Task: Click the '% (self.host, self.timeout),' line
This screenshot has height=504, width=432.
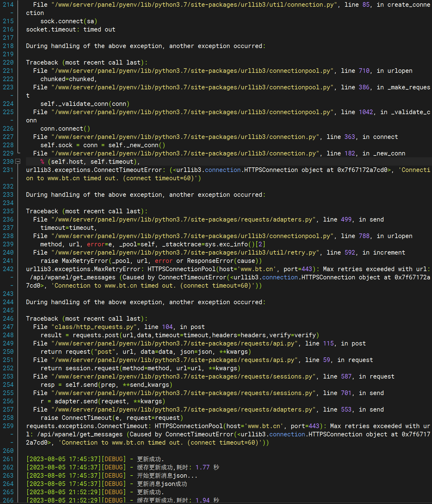Action: coord(90,162)
